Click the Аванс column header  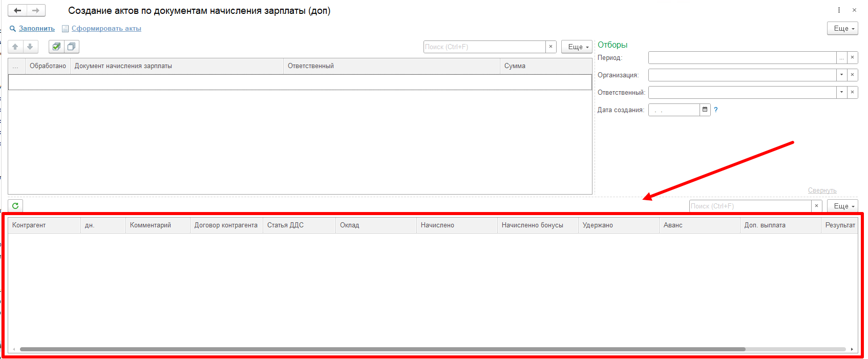pyautogui.click(x=700, y=225)
